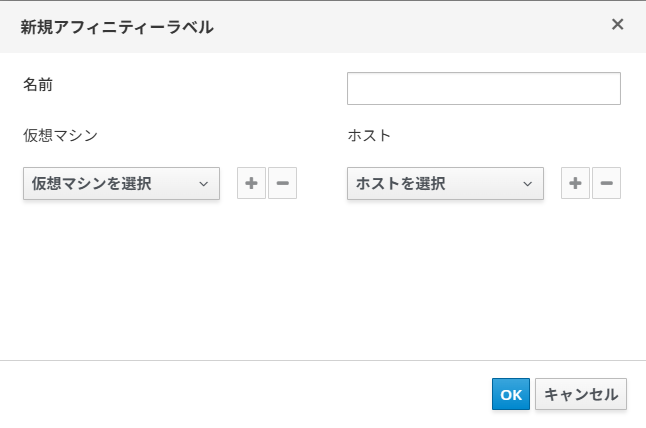Focus the 名前 text field
The image size is (646, 428).
point(483,89)
